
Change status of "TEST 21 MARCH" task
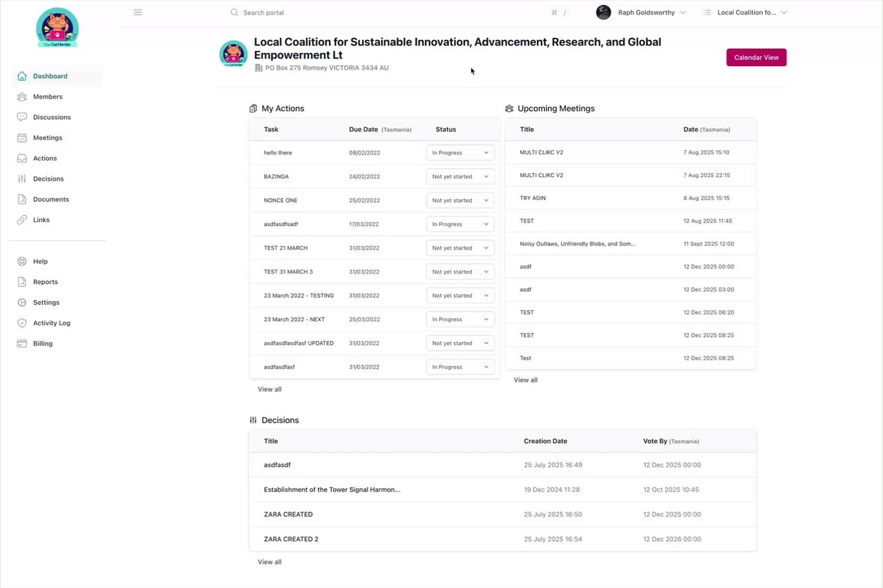(460, 248)
